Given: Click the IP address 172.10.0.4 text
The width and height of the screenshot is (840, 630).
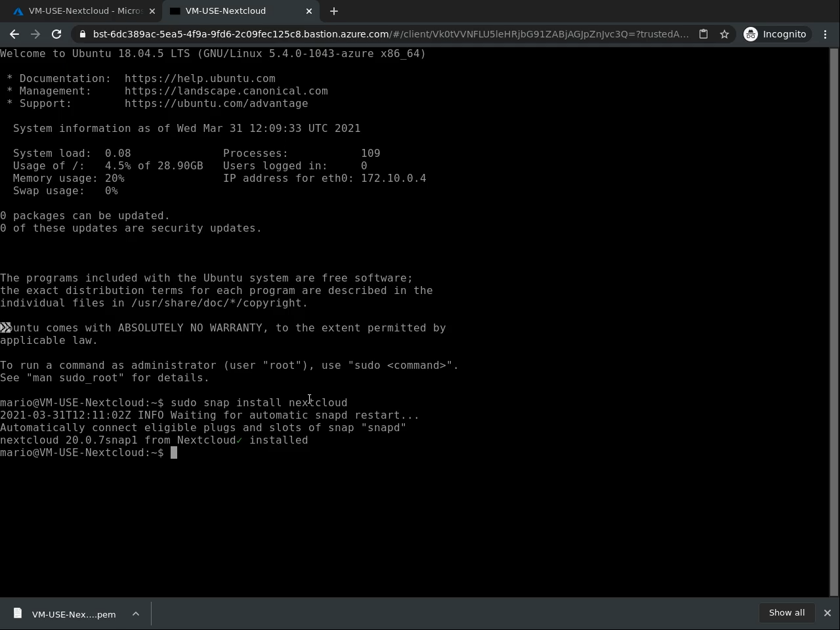Looking at the screenshot, I should pyautogui.click(x=394, y=178).
